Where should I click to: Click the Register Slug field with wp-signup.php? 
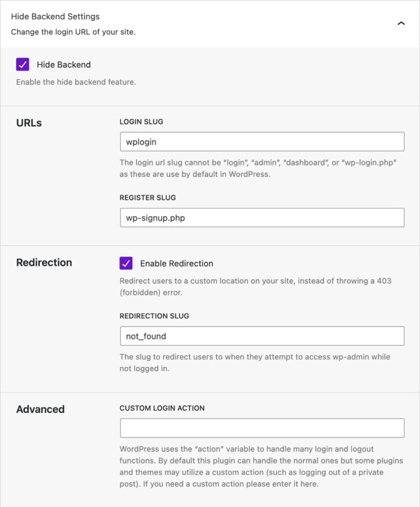262,218
